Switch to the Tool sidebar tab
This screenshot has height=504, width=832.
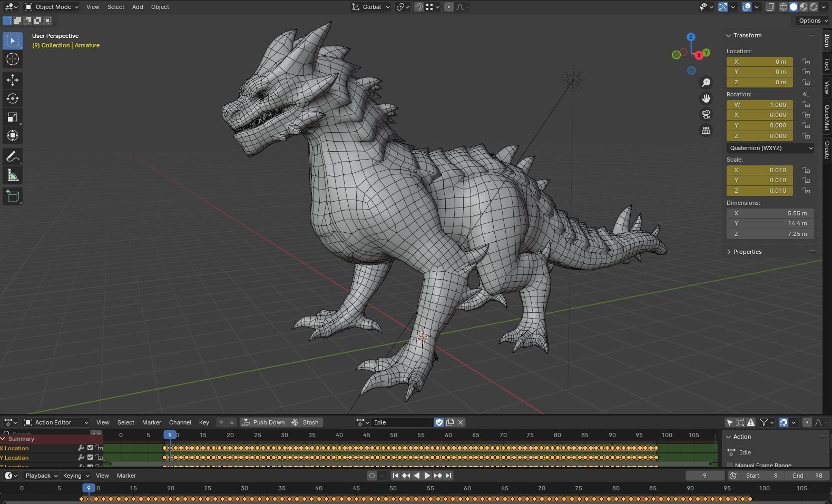827,65
